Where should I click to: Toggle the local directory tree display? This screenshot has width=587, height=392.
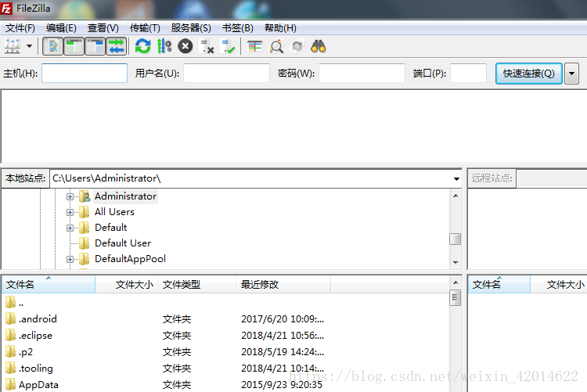74,46
